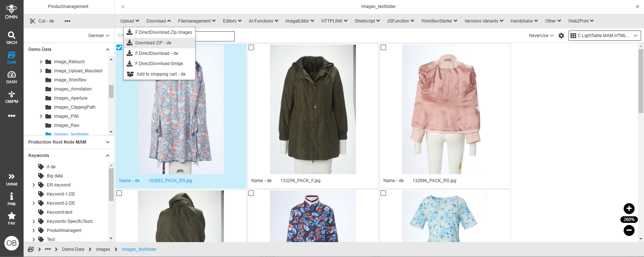This screenshot has height=257, width=644.
Task: Click the search input field
Action: point(215,36)
